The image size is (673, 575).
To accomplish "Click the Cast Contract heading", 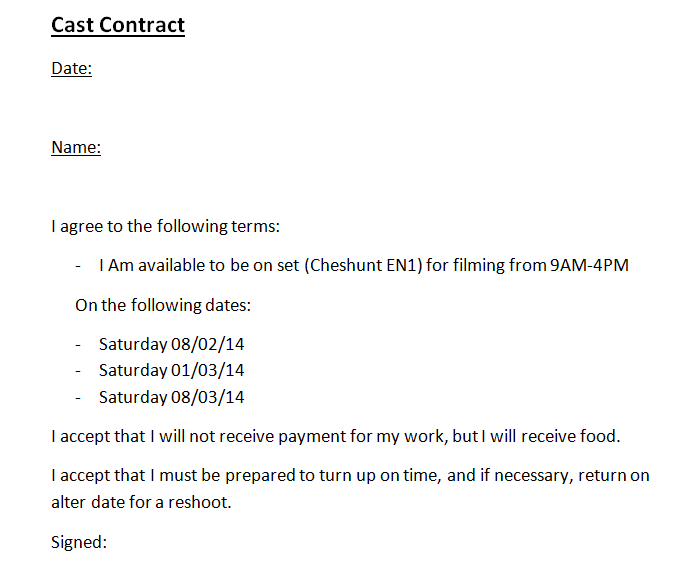I will (118, 25).
